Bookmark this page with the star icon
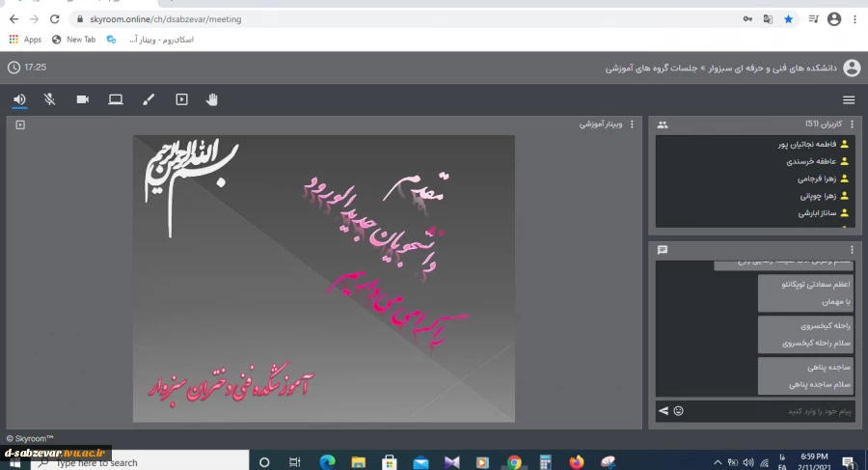Screen dimensions: 868x470 [788, 19]
